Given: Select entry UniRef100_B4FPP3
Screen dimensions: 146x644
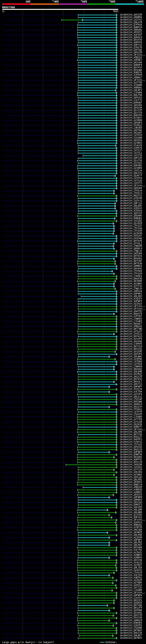Looking at the screenshot, I should pyautogui.click(x=131, y=440).
